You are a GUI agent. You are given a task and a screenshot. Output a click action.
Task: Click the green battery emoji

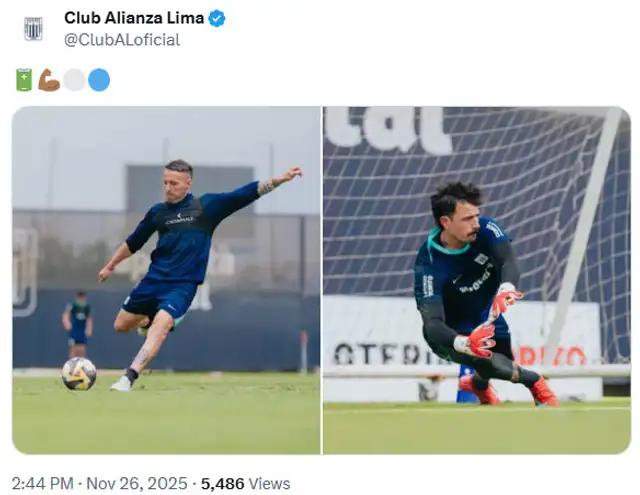(x=24, y=80)
